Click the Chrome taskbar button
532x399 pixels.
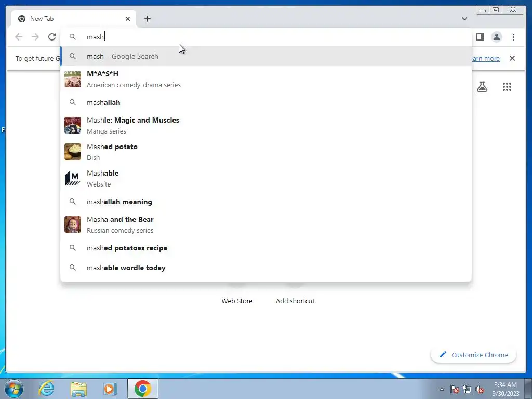coord(142,389)
